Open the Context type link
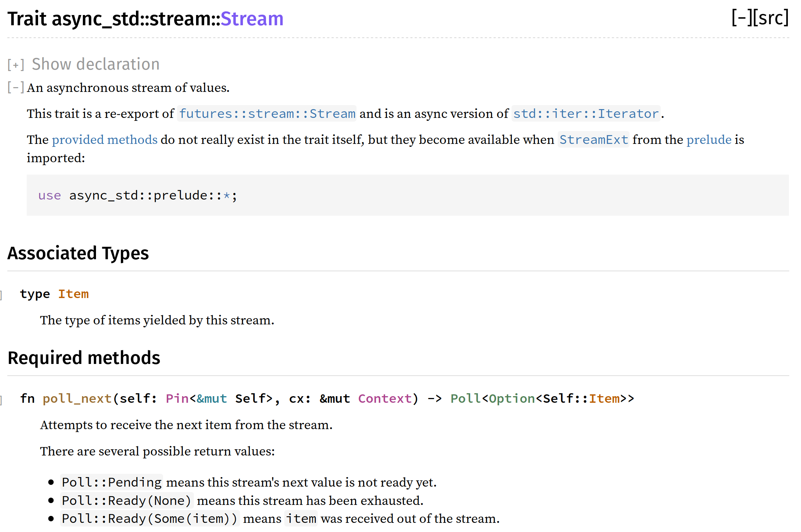Viewport: 801px width, 532px height. coord(384,398)
